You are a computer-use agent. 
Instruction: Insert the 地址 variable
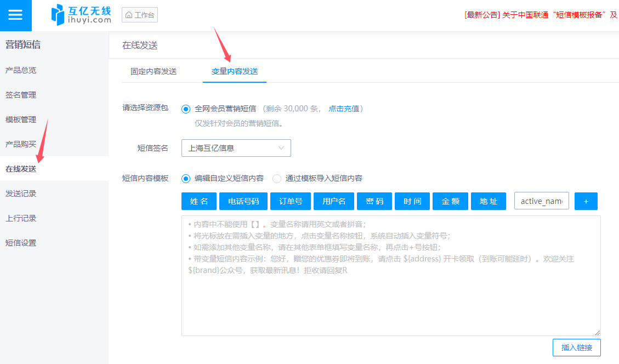coord(489,201)
